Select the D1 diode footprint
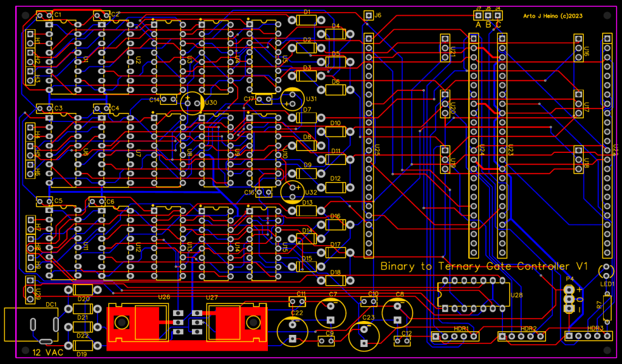This screenshot has height=364, width=622. click(x=307, y=20)
